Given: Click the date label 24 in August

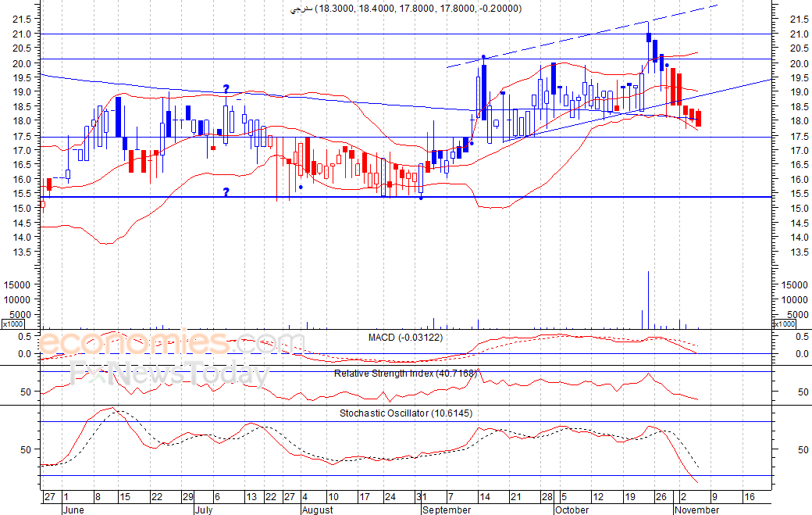Looking at the screenshot, I should click(x=390, y=497).
